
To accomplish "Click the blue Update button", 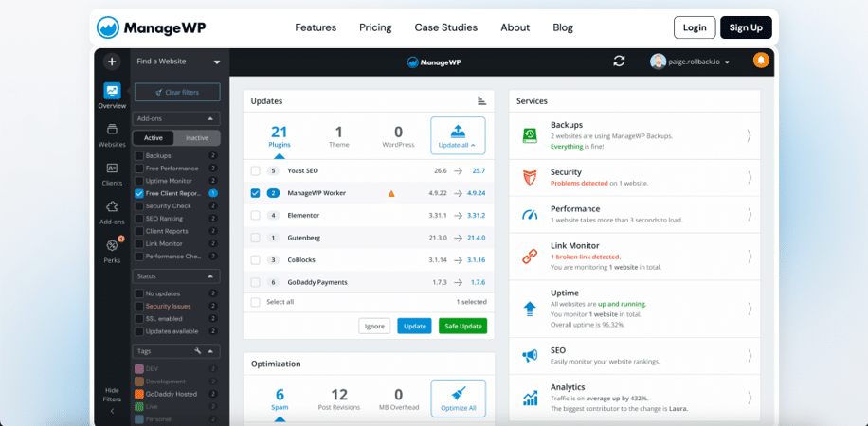I will coord(414,326).
